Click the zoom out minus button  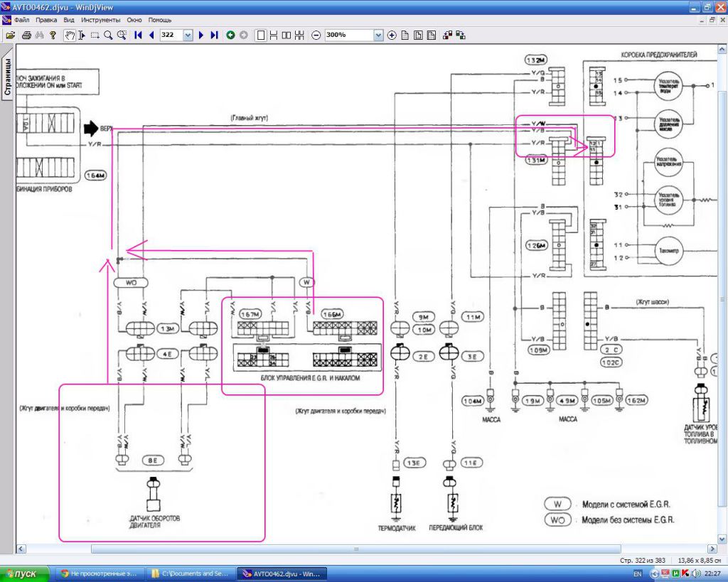pyautogui.click(x=316, y=35)
